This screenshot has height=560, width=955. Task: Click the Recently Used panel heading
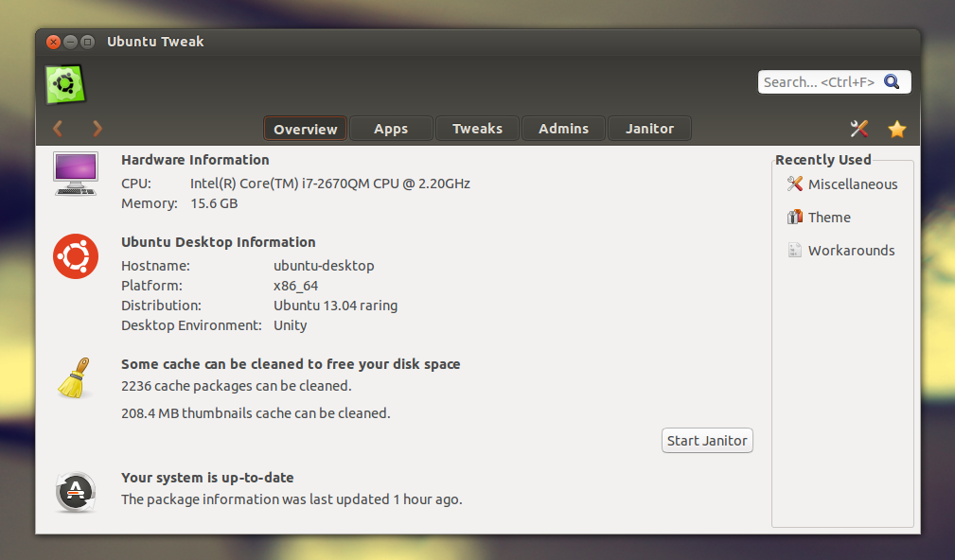coord(822,160)
